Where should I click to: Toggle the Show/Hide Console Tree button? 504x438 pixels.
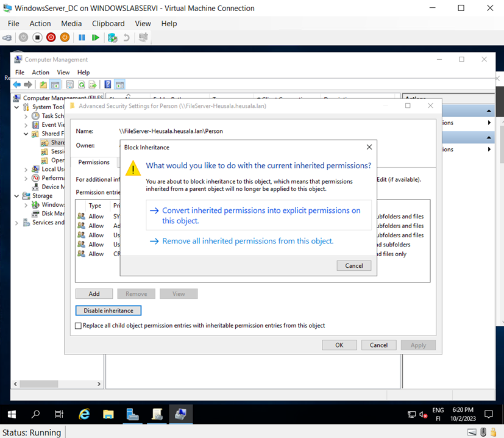coord(55,84)
